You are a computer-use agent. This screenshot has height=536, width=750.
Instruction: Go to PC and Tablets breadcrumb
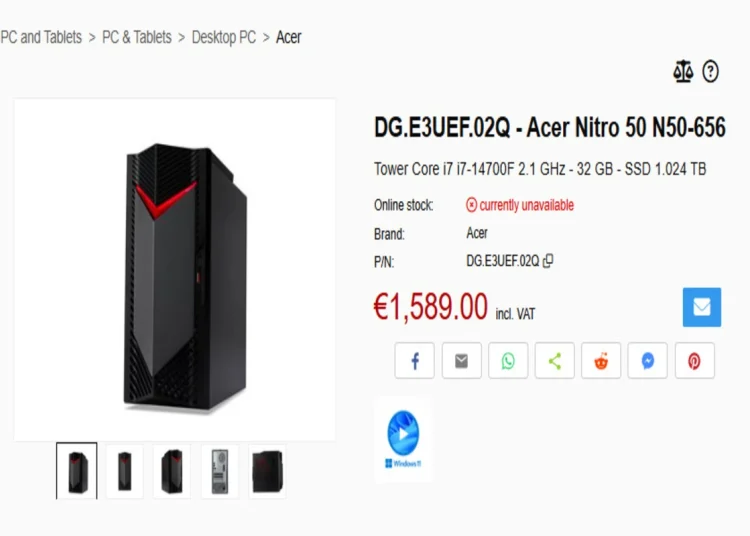[x=41, y=37]
